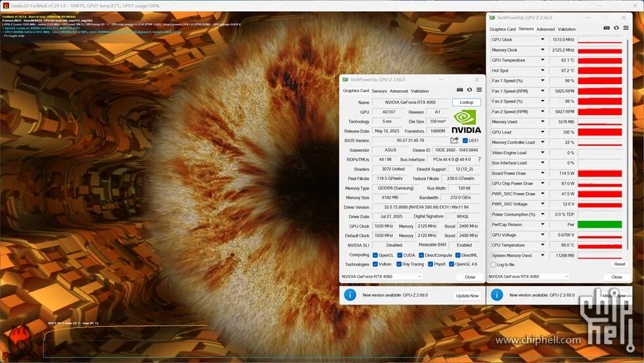Image resolution: width=644 pixels, height=363 pixels.
Task: Click the refresh icon in Graphics Card window
Action: (469, 90)
